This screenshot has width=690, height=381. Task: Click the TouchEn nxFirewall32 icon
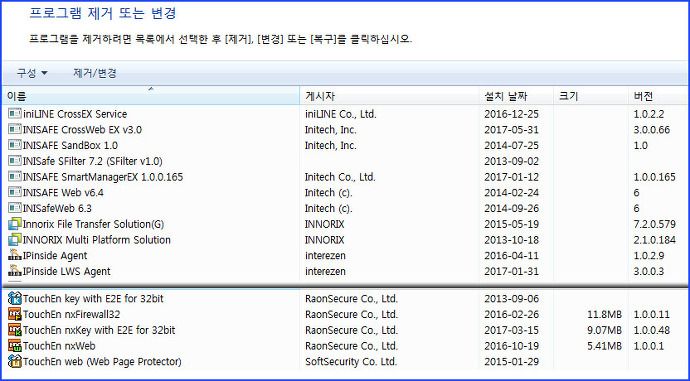(15, 314)
